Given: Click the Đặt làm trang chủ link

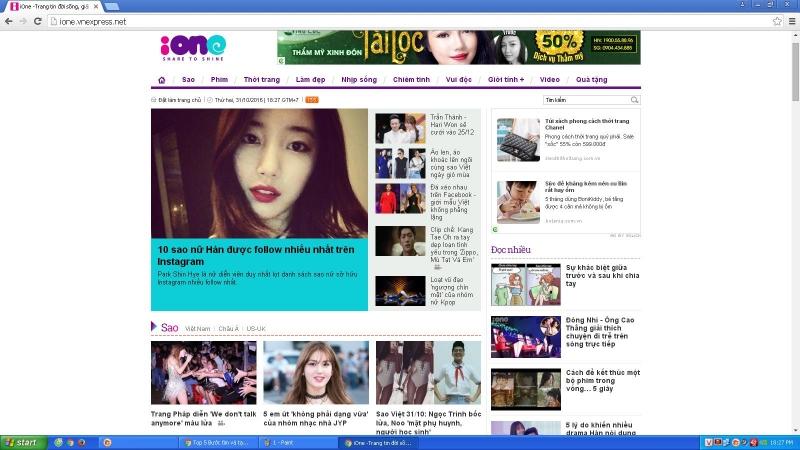Looking at the screenshot, I should point(180,100).
